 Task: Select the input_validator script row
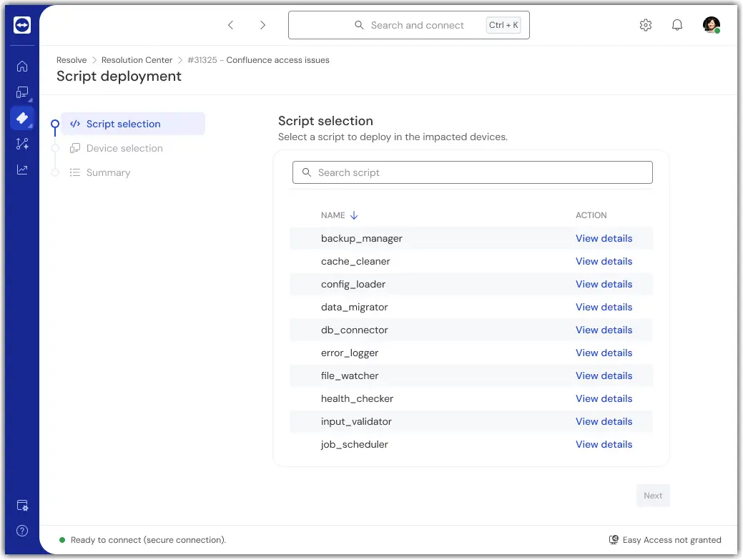[x=471, y=422]
